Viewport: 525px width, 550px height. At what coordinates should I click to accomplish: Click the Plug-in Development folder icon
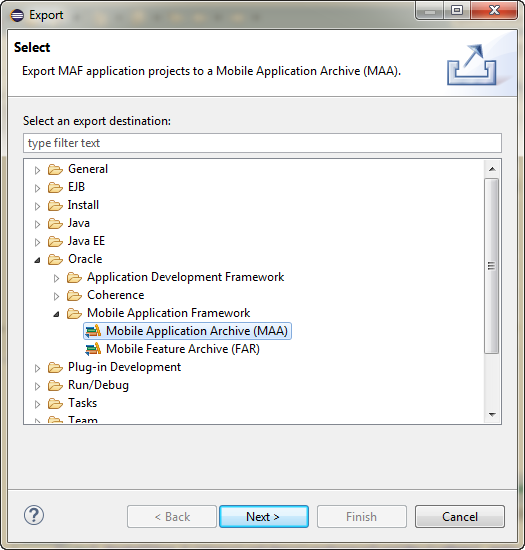tap(55, 367)
